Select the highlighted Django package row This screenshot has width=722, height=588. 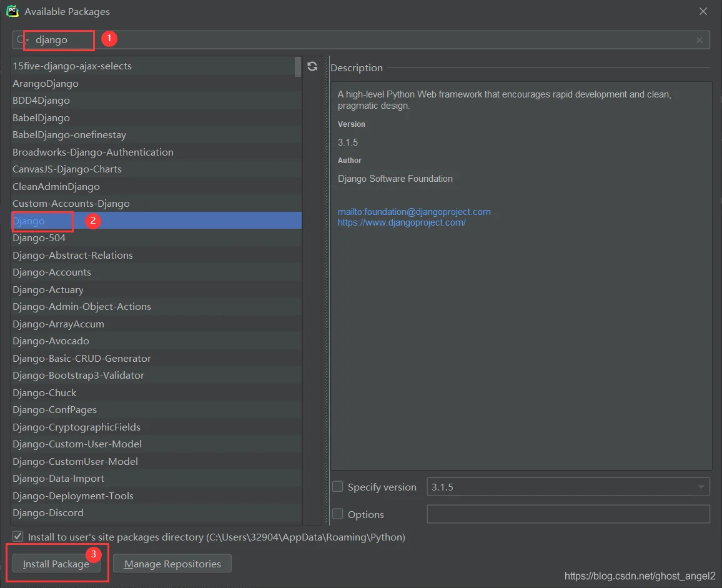pos(156,221)
